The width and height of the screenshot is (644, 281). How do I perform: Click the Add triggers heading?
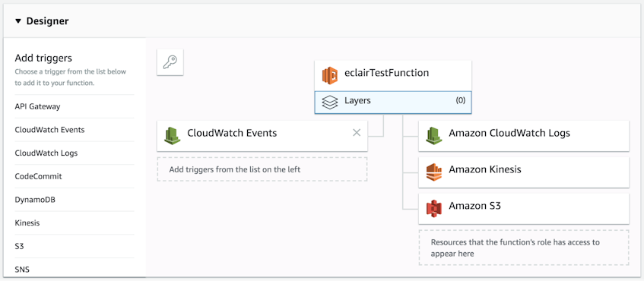point(43,58)
